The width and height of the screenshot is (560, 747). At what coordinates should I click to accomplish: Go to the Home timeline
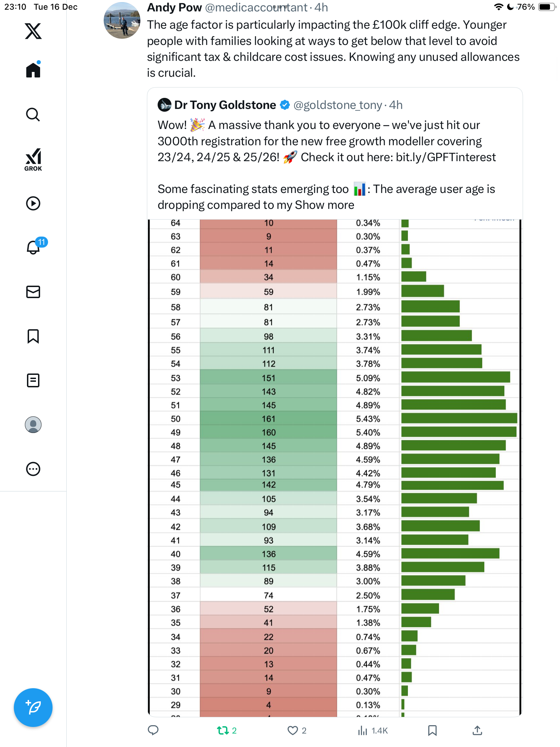click(x=33, y=70)
